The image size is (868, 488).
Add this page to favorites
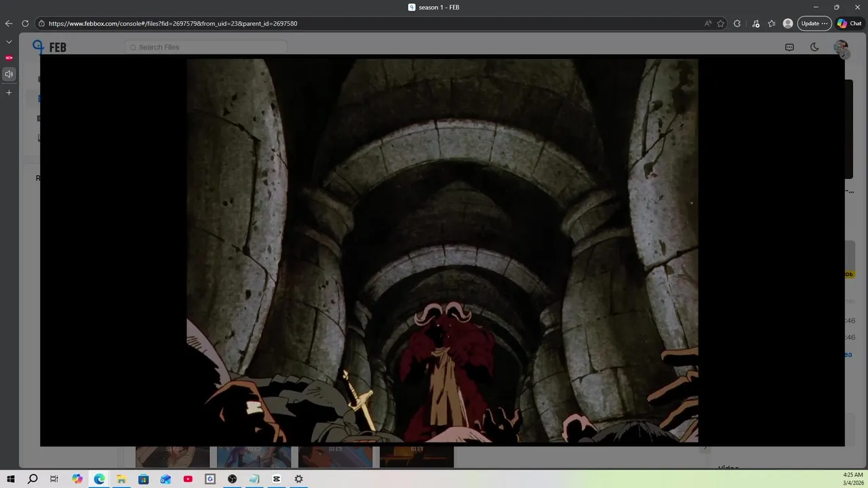(x=721, y=23)
